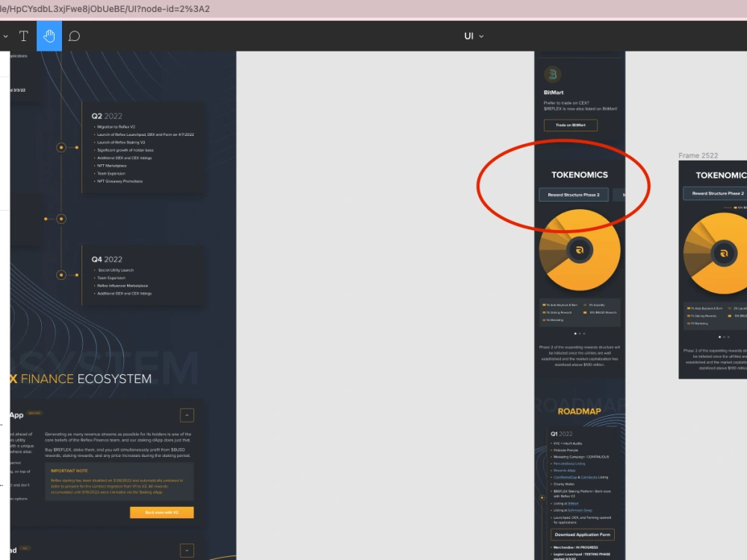
Task: Click the 'Trade on BitMart' button
Action: click(x=570, y=125)
